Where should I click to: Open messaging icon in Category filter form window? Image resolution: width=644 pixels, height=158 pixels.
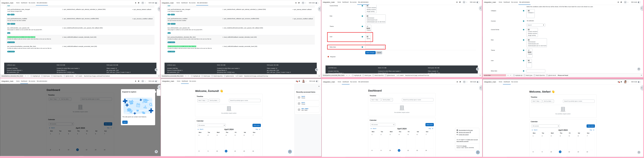pyautogui.click(x=621, y=2)
